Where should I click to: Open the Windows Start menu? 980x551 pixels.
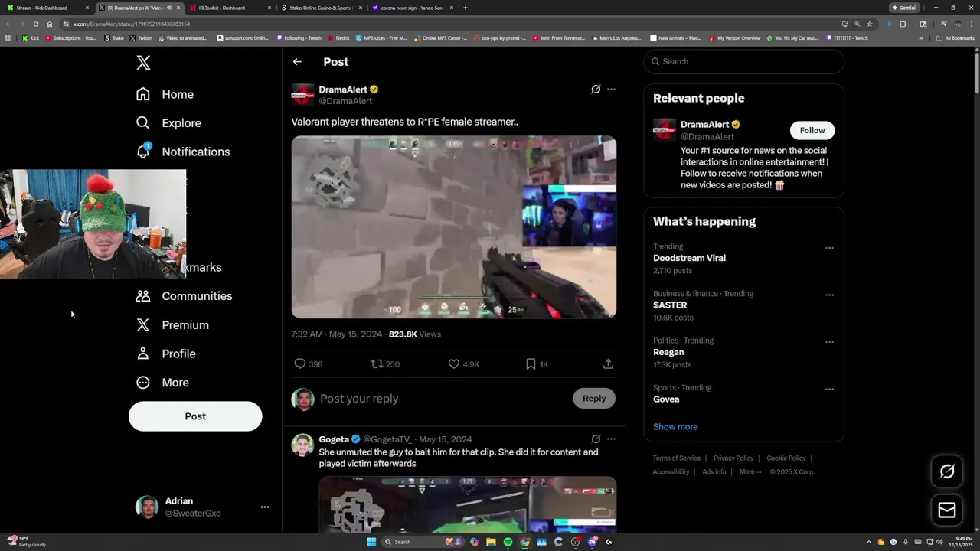[371, 542]
